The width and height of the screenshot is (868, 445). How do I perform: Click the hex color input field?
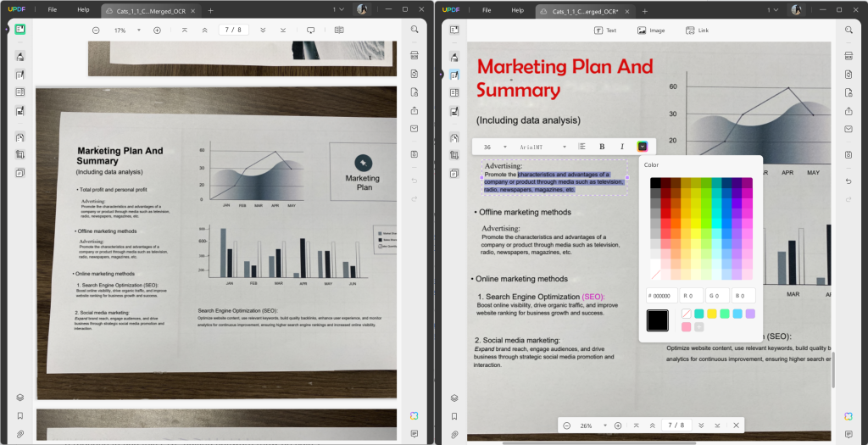[x=662, y=296]
